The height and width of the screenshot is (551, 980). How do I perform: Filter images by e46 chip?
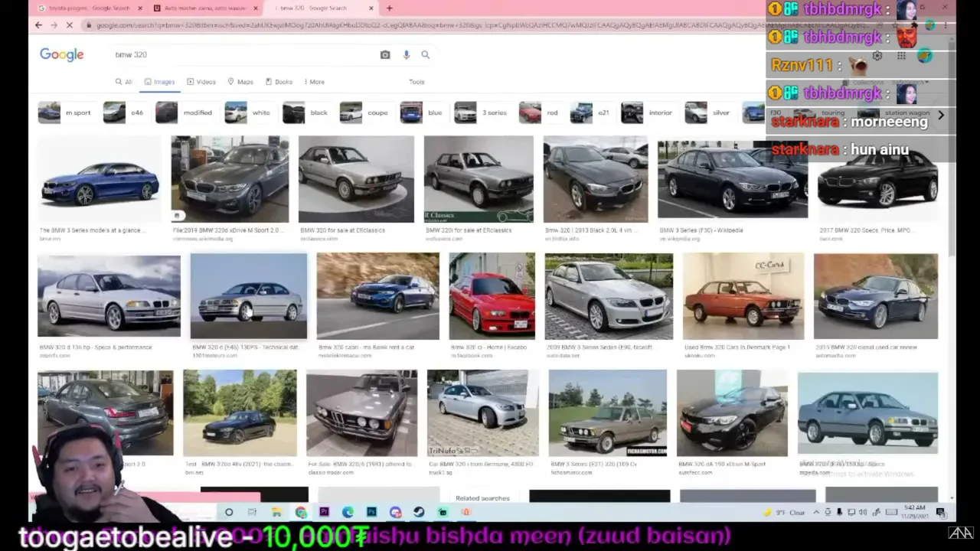[124, 112]
